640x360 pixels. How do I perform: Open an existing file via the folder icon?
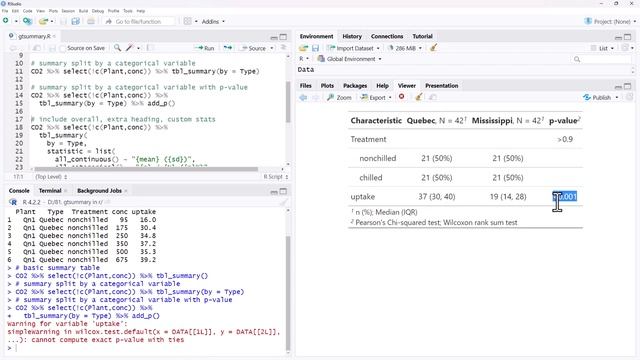tap(43, 21)
